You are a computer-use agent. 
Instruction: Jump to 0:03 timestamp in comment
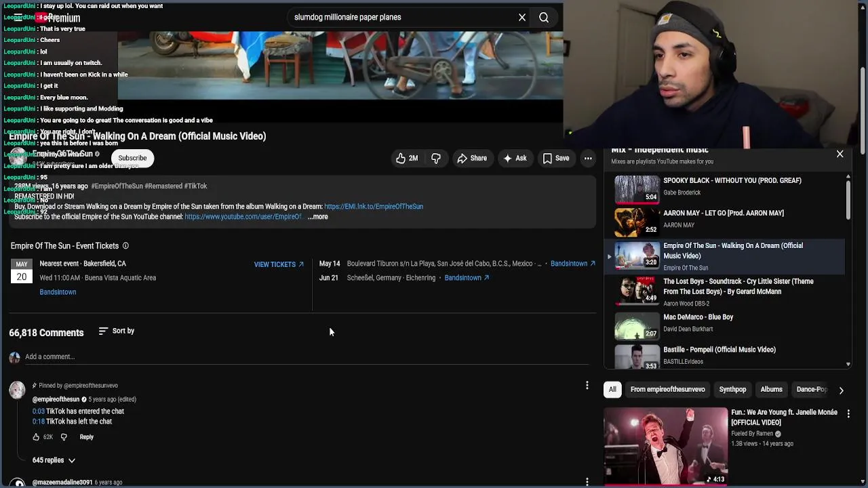[38, 411]
